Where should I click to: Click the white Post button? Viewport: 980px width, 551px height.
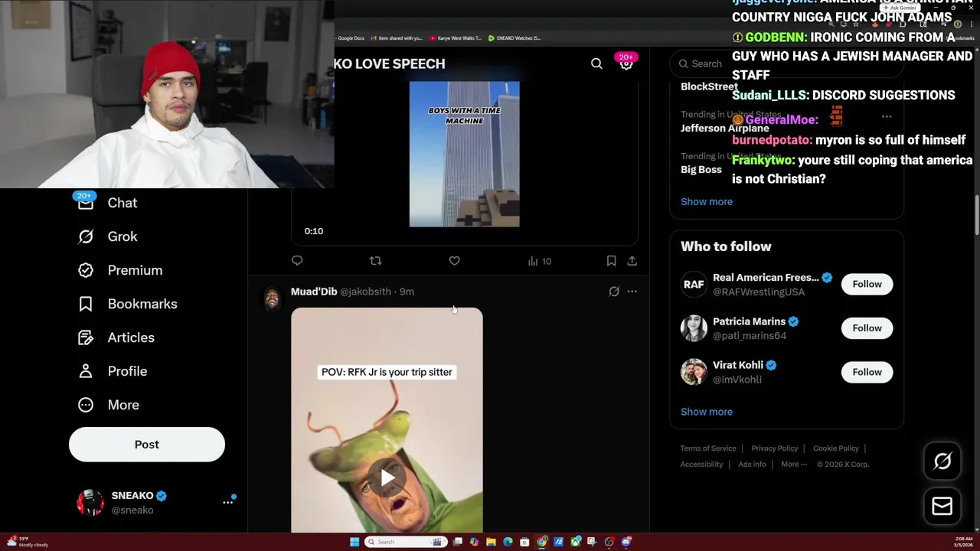tap(147, 445)
